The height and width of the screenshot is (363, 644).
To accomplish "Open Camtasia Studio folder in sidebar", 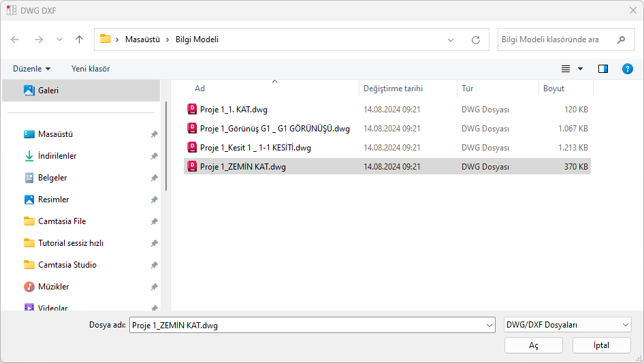I will coord(67,265).
